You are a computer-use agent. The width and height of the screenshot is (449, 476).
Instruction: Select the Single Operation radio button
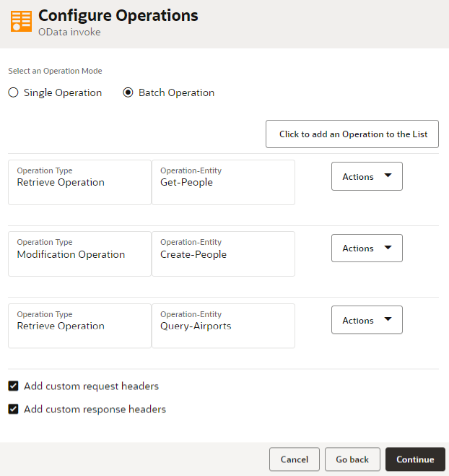(13, 92)
